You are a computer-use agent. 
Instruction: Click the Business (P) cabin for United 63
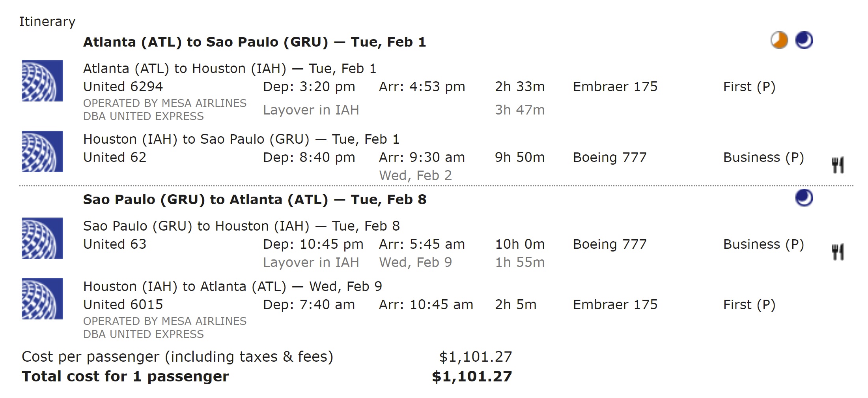(x=763, y=244)
